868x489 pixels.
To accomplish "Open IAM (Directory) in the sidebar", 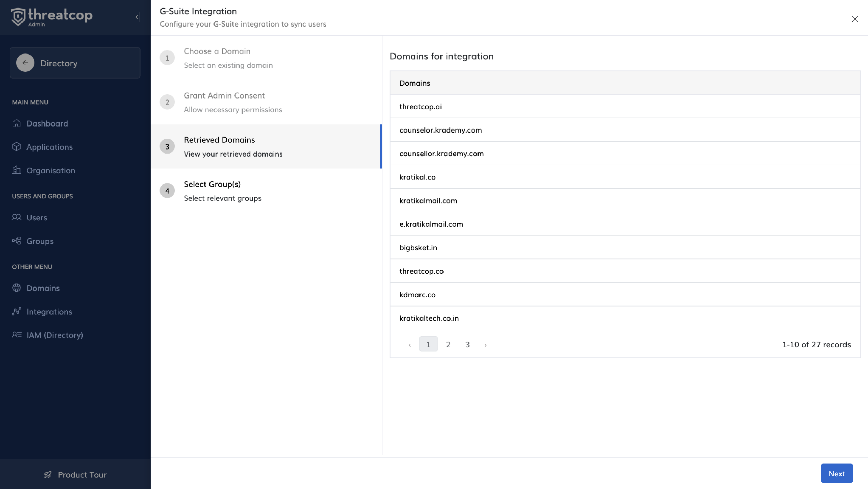I will [x=55, y=335].
